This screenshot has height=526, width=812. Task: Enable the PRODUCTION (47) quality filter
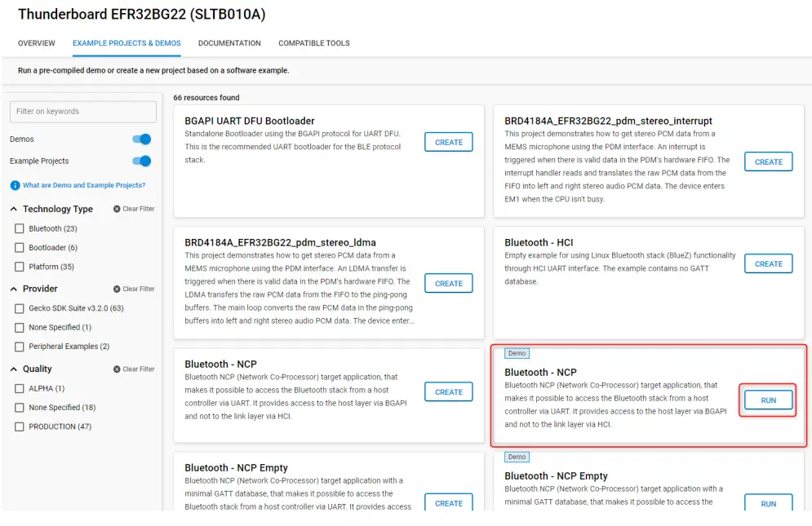pos(20,427)
